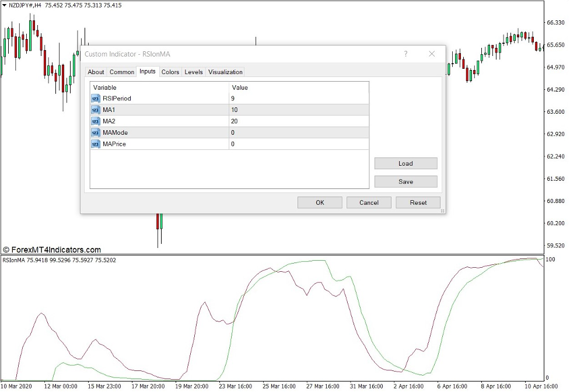The width and height of the screenshot is (570, 392).
Task: Switch to the Colors tab
Action: coord(170,72)
